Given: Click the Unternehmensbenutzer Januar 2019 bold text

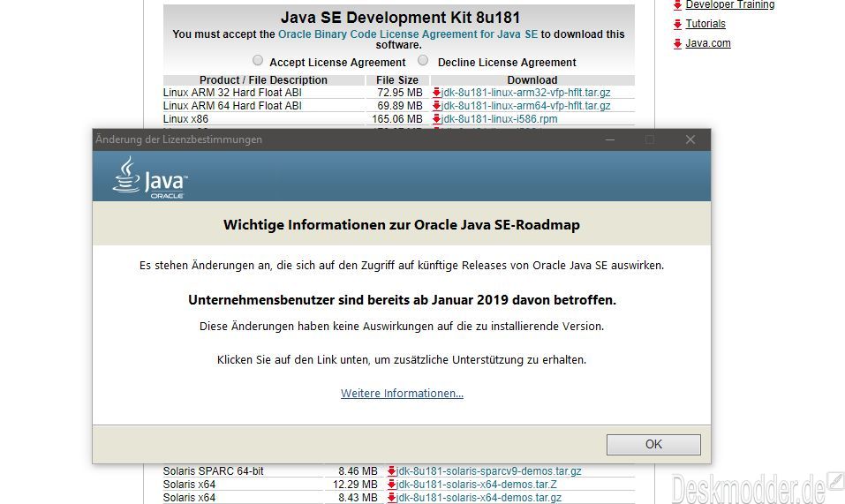Looking at the screenshot, I should [x=402, y=300].
